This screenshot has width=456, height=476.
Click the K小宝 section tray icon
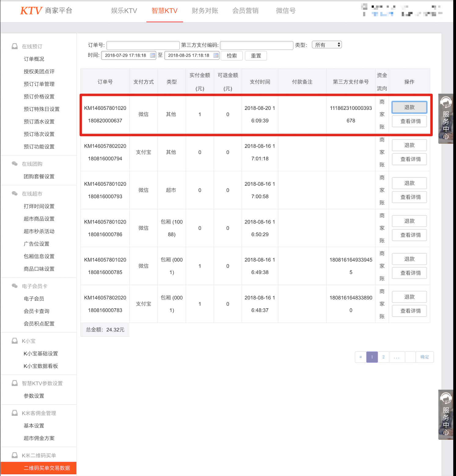tap(15, 341)
